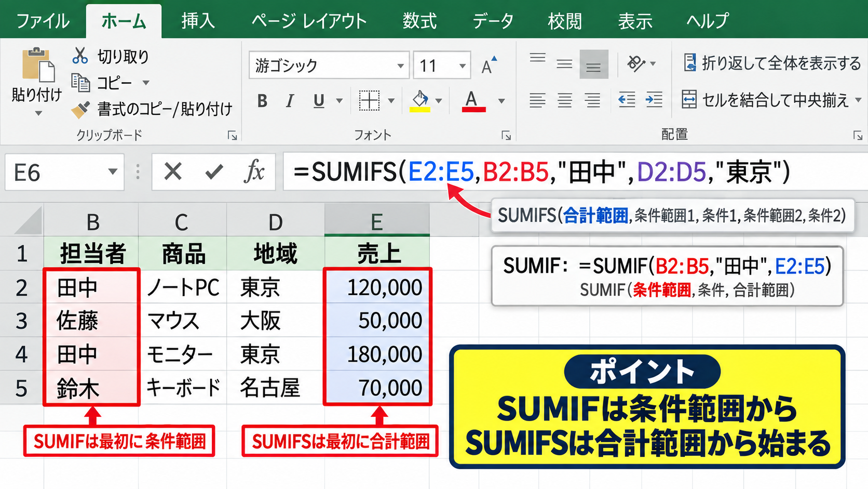Click the select all corner triangle

click(x=29, y=220)
